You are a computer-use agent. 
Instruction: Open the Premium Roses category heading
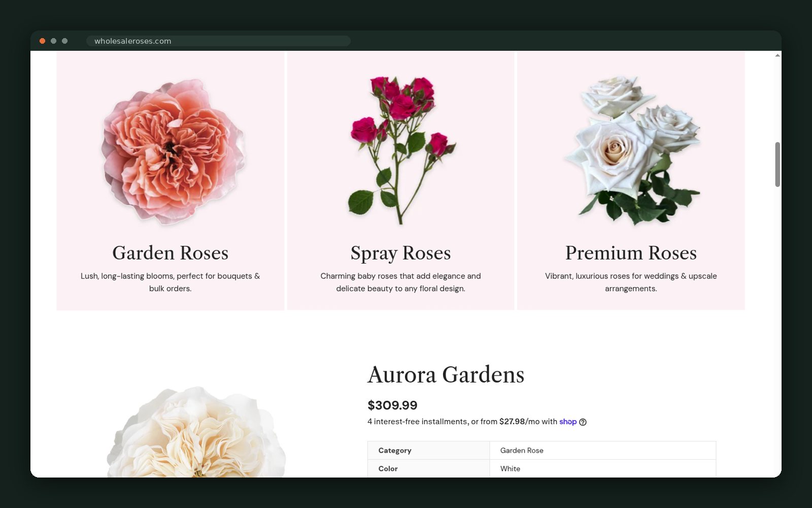point(631,253)
